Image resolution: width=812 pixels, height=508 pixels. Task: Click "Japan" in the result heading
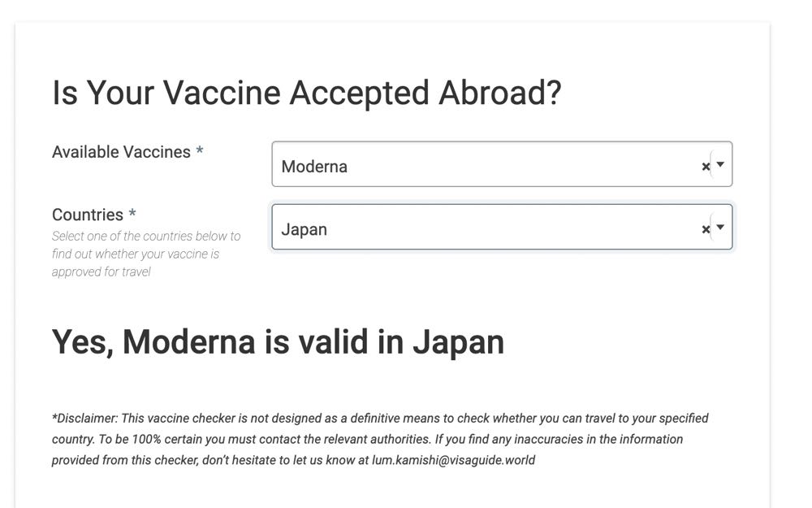click(x=458, y=342)
